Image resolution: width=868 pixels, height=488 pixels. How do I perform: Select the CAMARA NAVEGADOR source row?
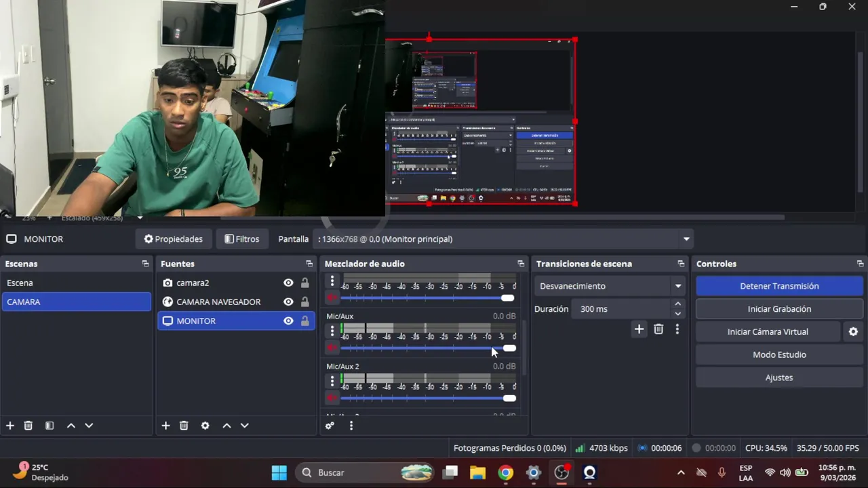click(235, 302)
